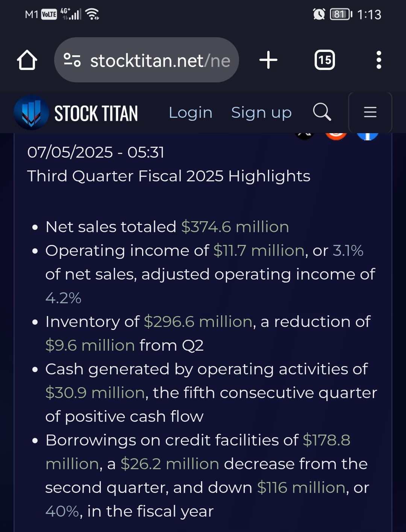Share article via the red social icon
Image resolution: width=406 pixels, height=532 pixels.
click(336, 135)
